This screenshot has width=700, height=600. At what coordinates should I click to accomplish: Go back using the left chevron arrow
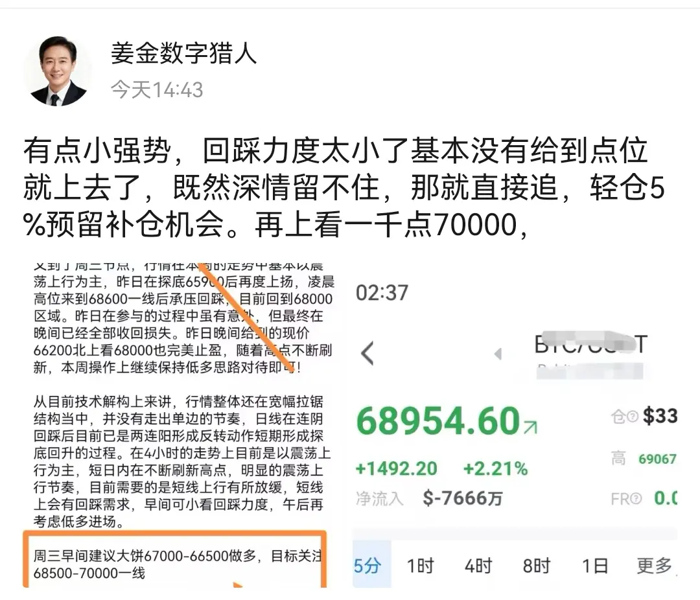[x=367, y=354]
